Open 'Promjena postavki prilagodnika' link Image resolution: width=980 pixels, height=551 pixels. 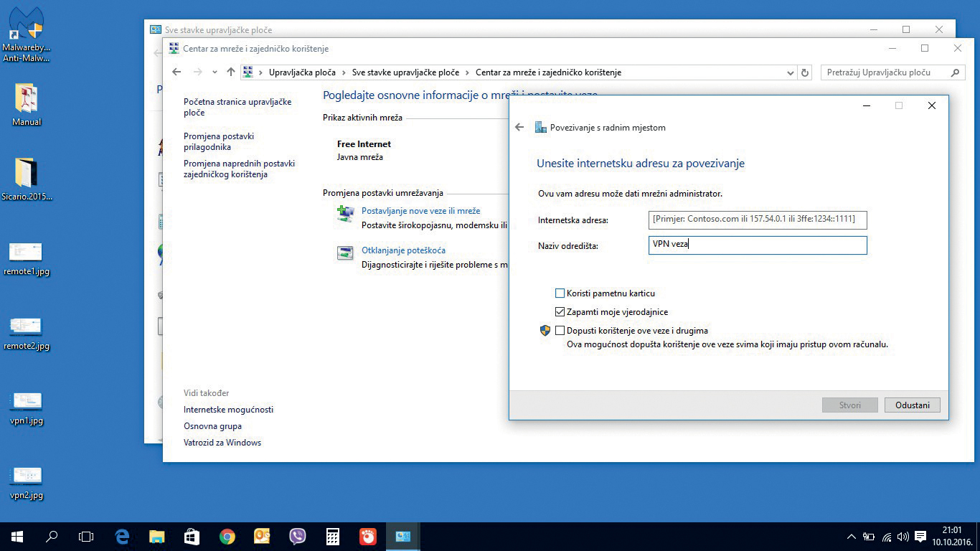coord(219,141)
